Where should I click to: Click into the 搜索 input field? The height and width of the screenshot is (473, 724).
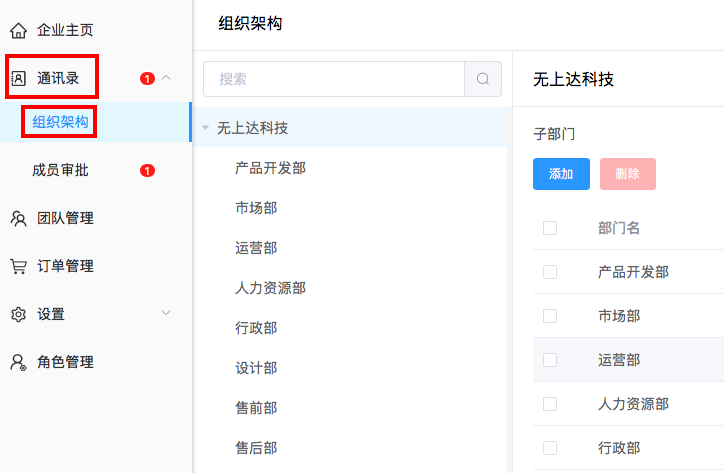click(333, 79)
